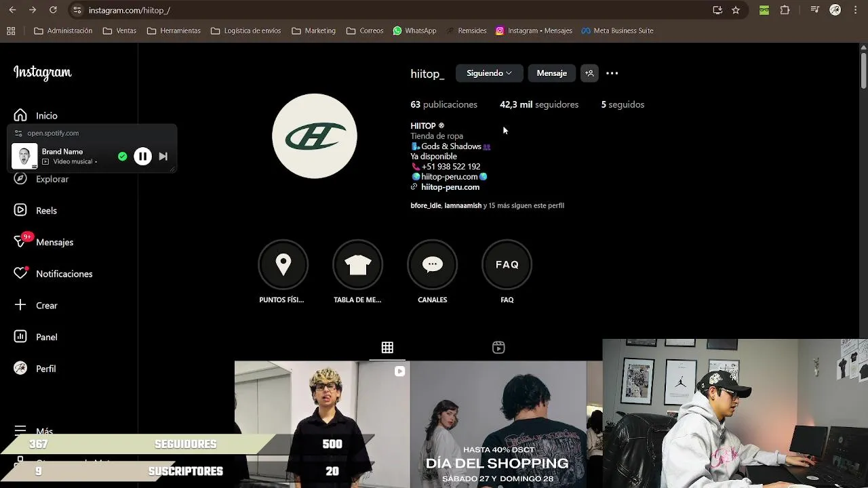Pause the Spotify track Brand Name
This screenshot has width=868, height=488.
142,157
